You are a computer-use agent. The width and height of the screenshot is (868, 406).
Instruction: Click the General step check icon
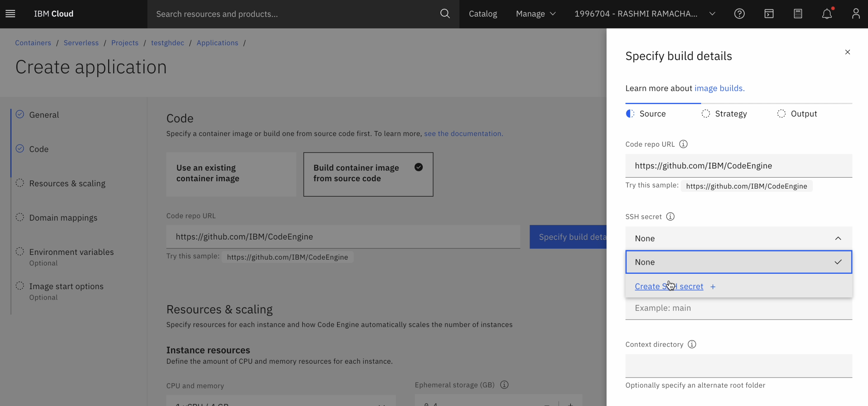20,114
